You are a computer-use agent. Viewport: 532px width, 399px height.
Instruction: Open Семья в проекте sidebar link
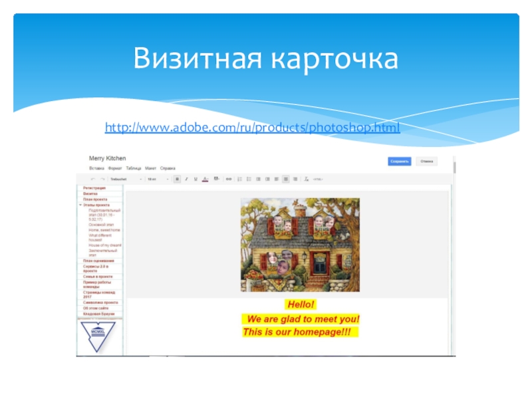[98, 277]
